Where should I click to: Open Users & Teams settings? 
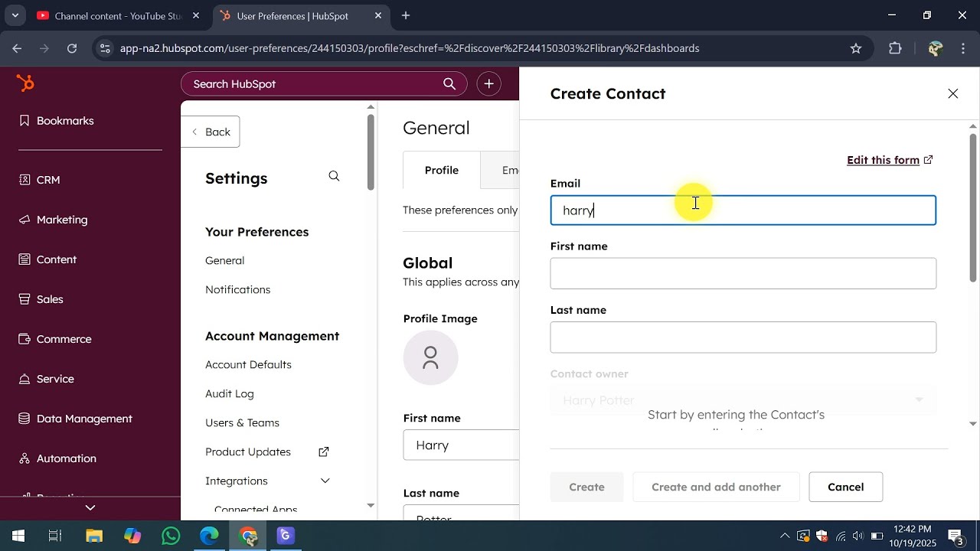[242, 423]
